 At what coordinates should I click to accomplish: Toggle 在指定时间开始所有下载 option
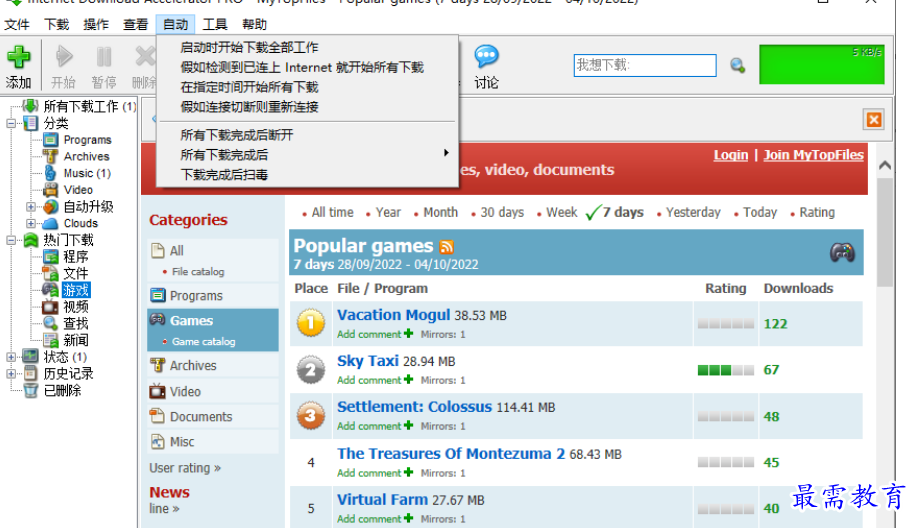pyautogui.click(x=249, y=87)
